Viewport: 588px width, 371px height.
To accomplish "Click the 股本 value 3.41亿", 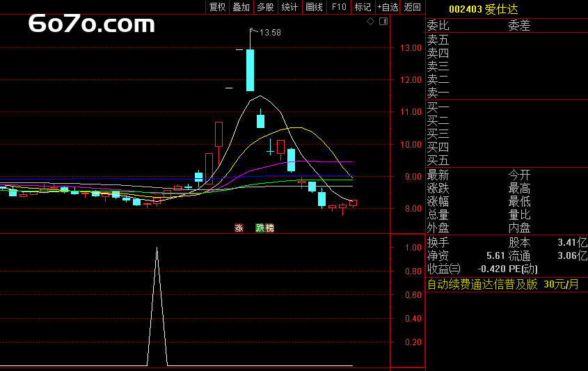I will point(572,243).
